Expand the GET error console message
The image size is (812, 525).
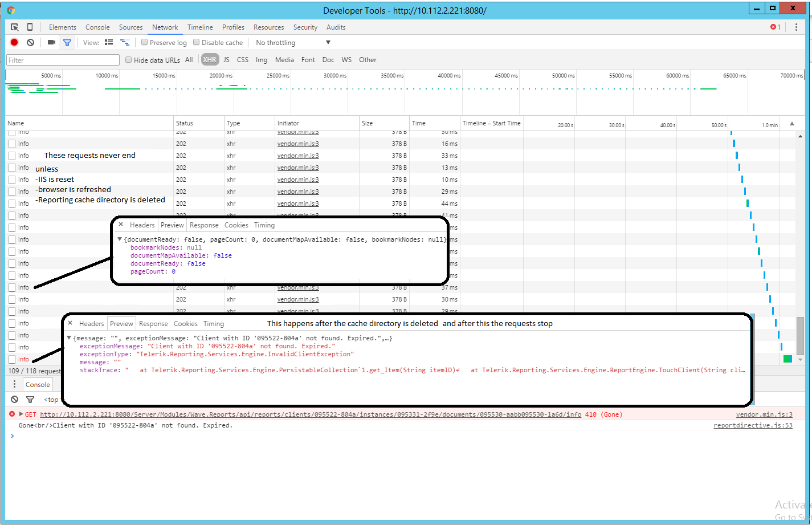point(21,414)
